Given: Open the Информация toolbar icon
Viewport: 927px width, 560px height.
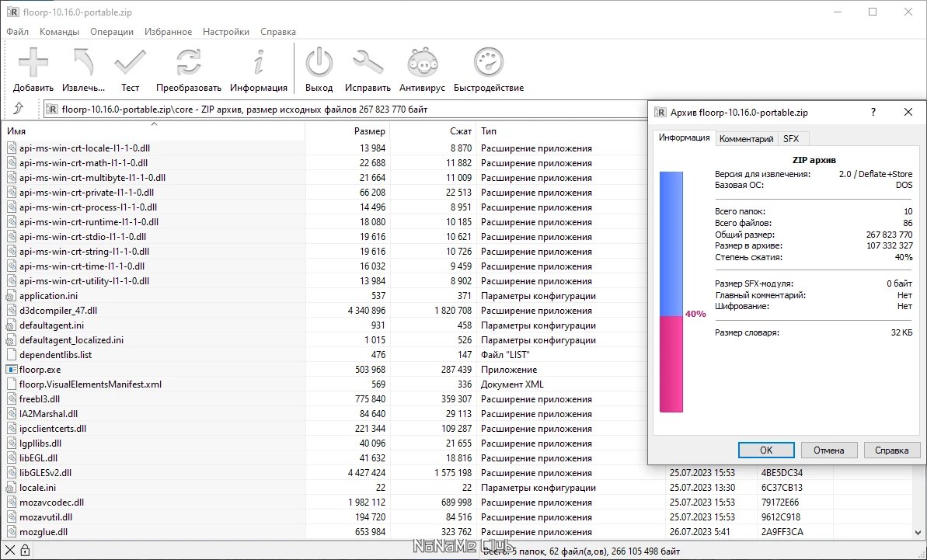Looking at the screenshot, I should (259, 62).
